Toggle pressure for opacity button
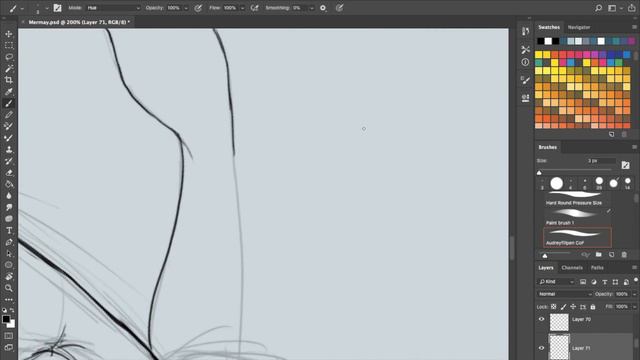This screenshot has height=360, width=640. point(198,8)
